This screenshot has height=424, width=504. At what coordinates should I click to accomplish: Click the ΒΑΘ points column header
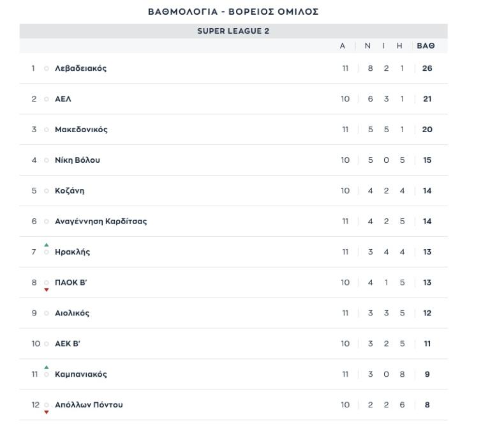click(426, 46)
